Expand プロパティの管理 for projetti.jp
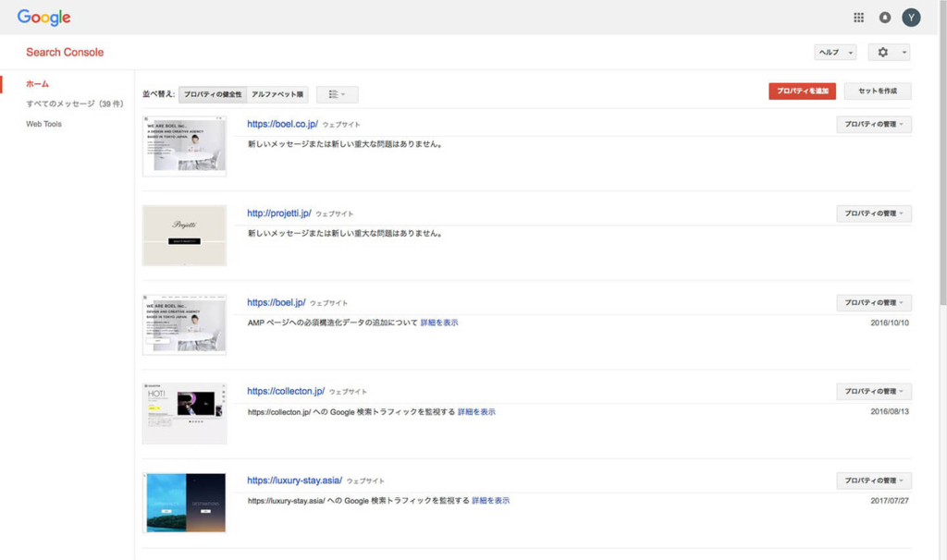This screenshot has width=947, height=560. pyautogui.click(x=874, y=213)
